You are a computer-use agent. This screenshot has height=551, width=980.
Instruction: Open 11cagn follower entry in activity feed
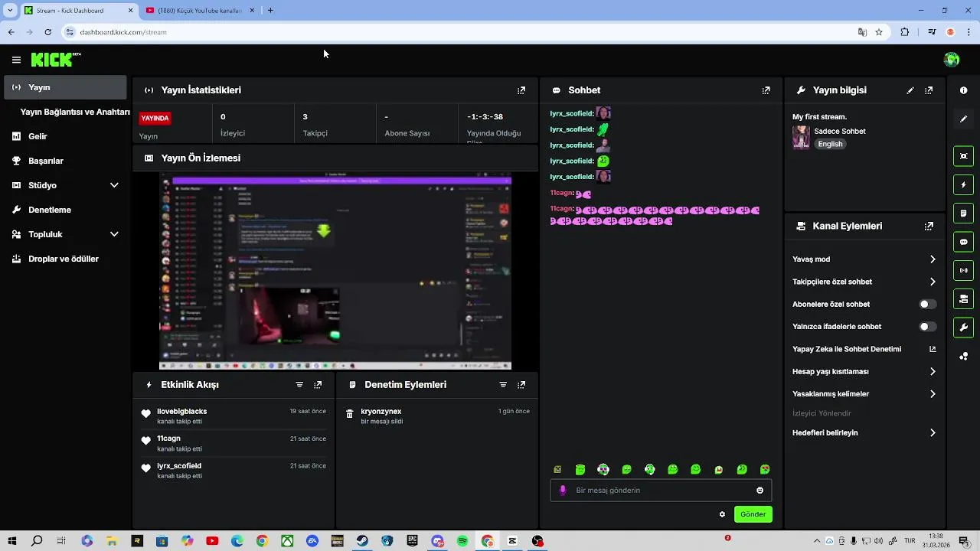[x=234, y=443]
